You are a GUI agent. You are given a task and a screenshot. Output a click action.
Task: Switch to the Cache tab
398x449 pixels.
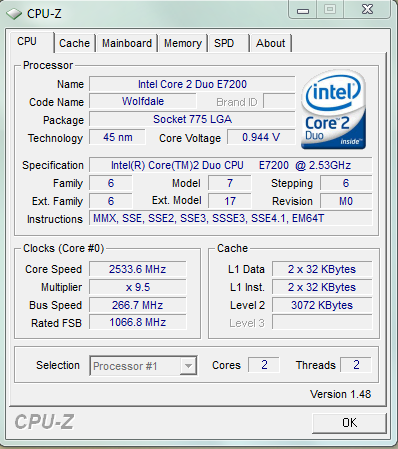click(74, 43)
